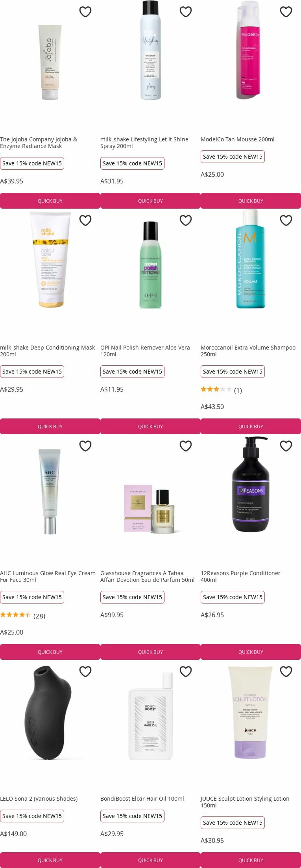Open 12Reasons Purple Conditioner 400ml product link
The width and height of the screenshot is (301, 868).
pyautogui.click(x=240, y=576)
